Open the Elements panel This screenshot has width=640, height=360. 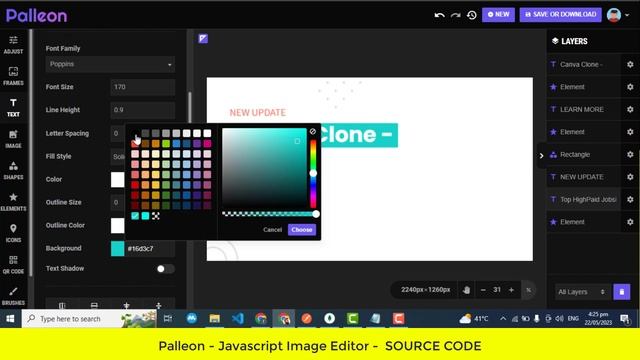tap(13, 202)
